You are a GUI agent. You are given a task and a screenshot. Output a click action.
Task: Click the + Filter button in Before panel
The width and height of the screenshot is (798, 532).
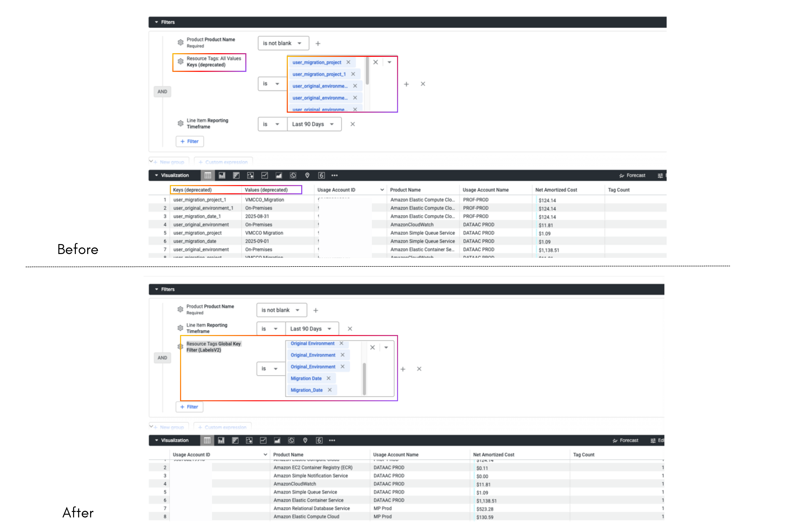[x=190, y=142]
